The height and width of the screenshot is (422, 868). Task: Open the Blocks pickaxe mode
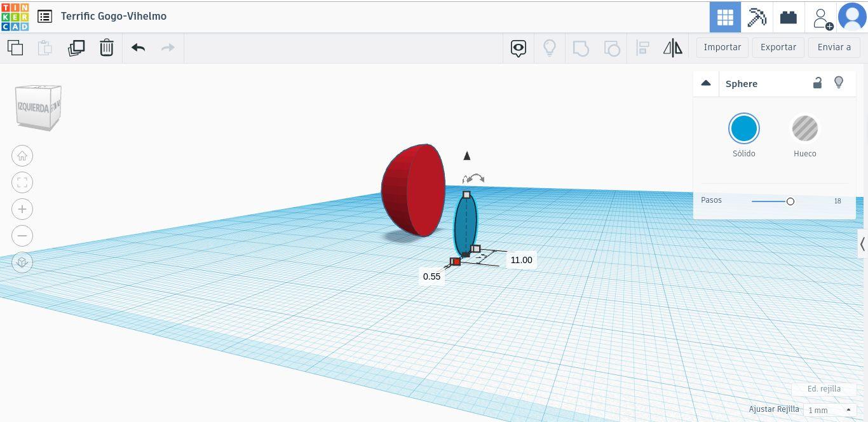tap(757, 17)
